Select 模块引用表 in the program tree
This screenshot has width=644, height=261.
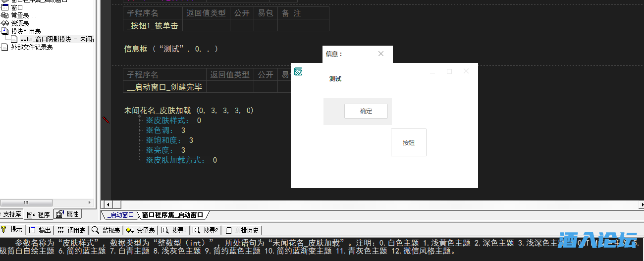click(26, 31)
